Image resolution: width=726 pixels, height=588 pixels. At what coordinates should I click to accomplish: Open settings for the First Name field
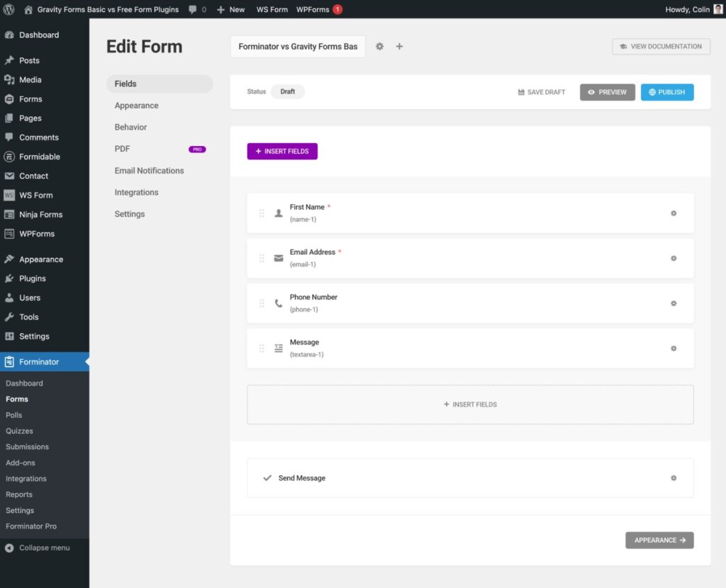point(674,212)
